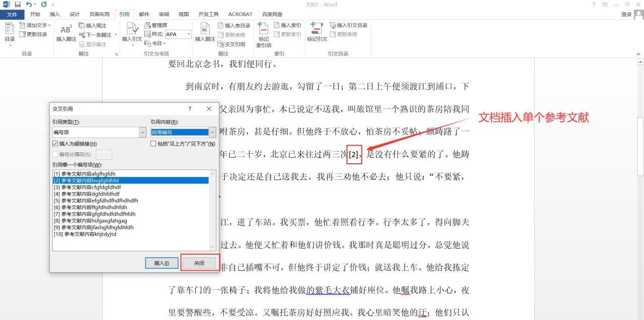Click 更新目录 button
The height and width of the screenshot is (320, 644).
coord(33,34)
